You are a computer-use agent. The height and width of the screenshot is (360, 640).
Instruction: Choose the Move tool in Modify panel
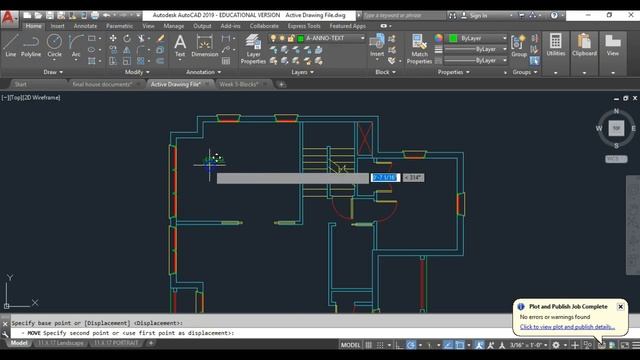pos(113,38)
